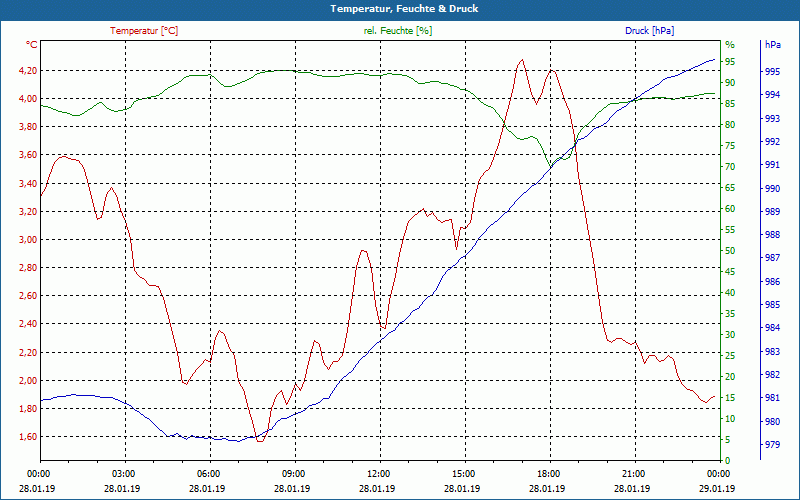Click the green "20" humidity axis value
Image resolution: width=800 pixels, height=500 pixels.
point(730,377)
